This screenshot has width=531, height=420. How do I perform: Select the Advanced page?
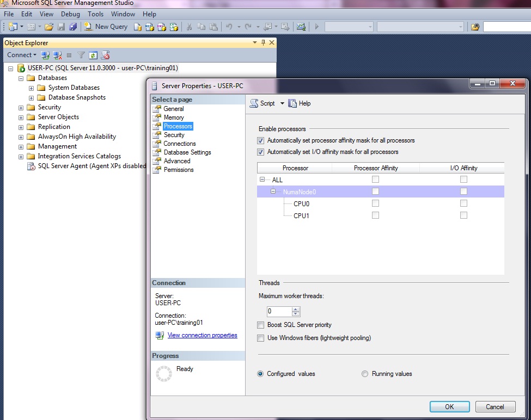[177, 161]
